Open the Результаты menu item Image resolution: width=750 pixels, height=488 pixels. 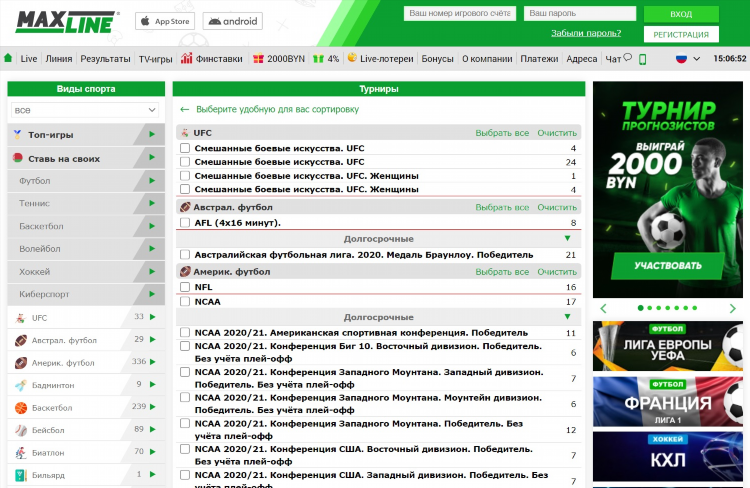[105, 59]
